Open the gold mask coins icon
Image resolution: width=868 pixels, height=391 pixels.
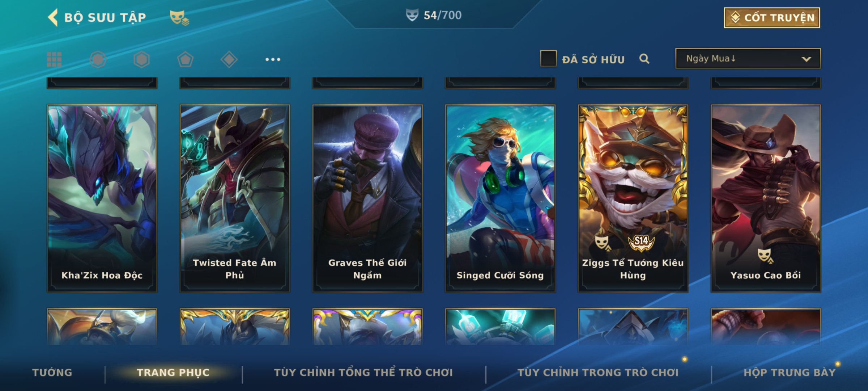click(179, 18)
